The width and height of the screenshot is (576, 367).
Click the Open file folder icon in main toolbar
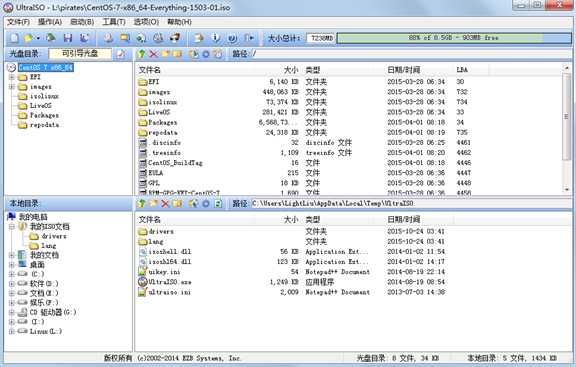coord(28,38)
